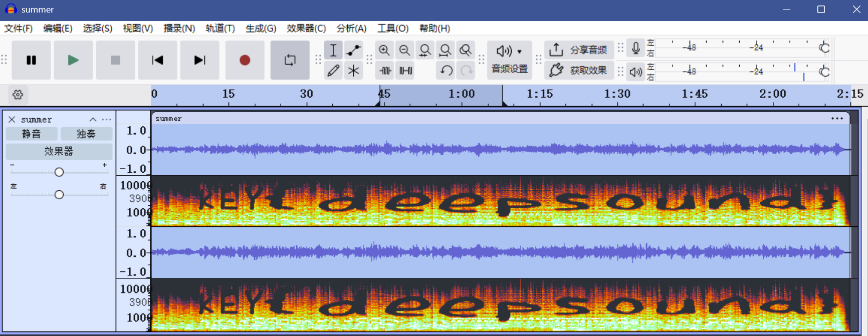Click the Silence audio selection icon
Viewport: 868px width, 336px height.
click(x=405, y=71)
